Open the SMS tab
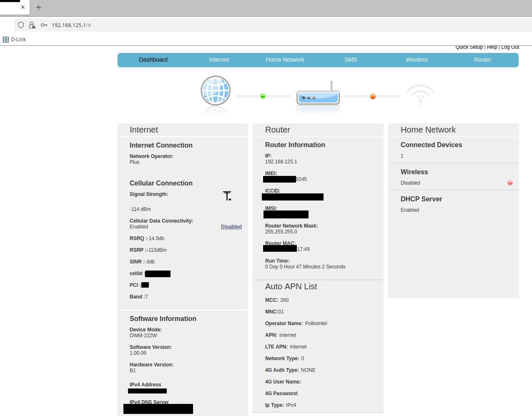This screenshot has height=416, width=532. coord(351,60)
